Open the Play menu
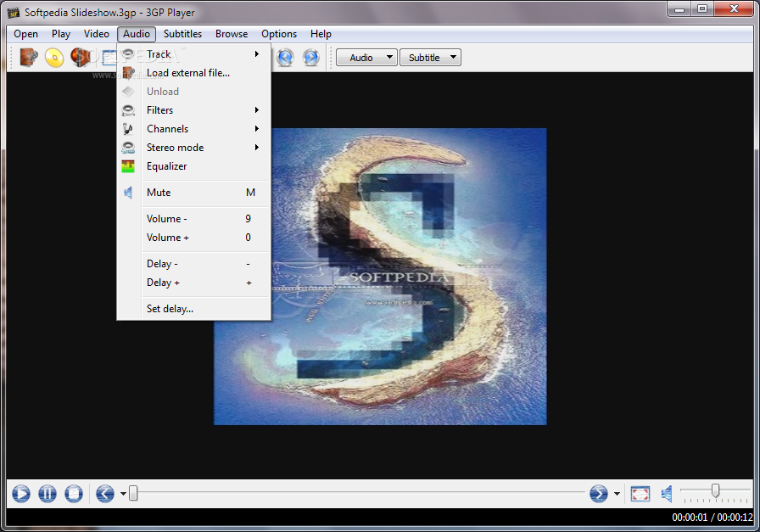The height and width of the screenshot is (532, 760). (x=61, y=34)
